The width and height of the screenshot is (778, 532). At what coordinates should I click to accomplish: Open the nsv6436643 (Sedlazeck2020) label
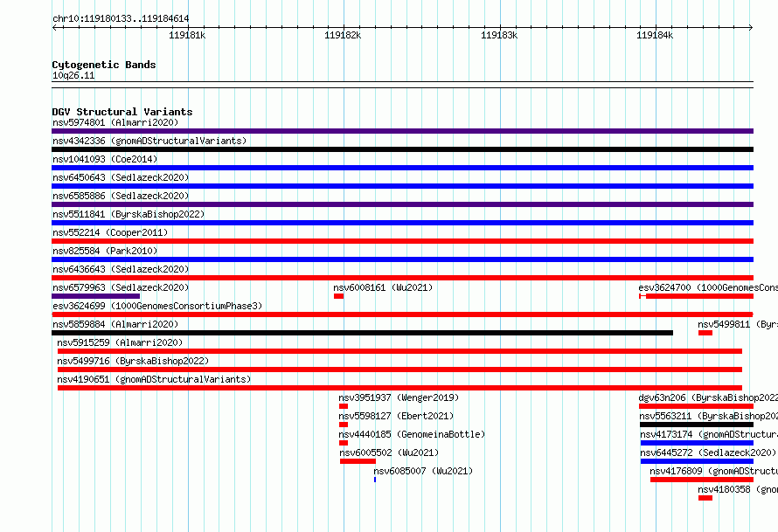121,269
